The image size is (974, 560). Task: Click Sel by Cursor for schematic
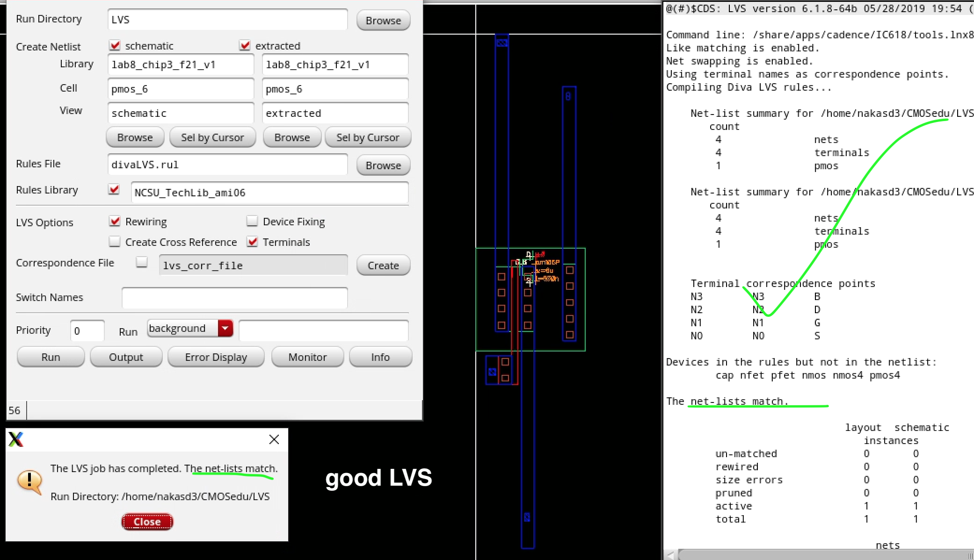pos(212,137)
